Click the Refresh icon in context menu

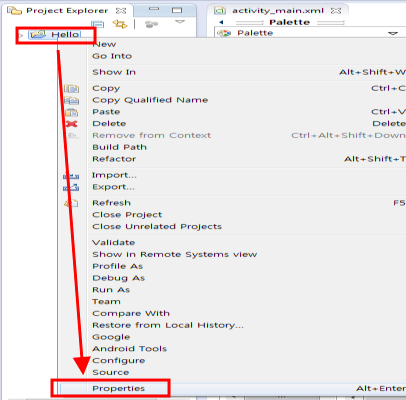(71, 203)
